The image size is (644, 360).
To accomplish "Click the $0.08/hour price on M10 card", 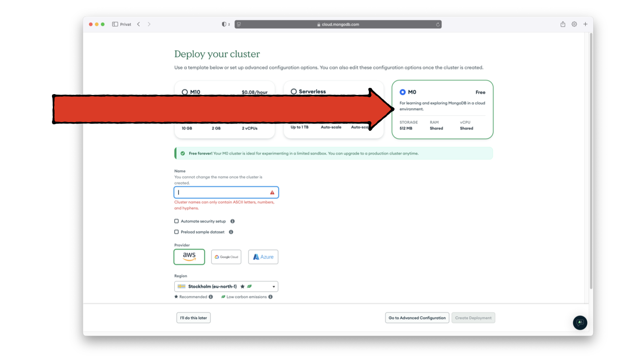I will (x=255, y=92).
